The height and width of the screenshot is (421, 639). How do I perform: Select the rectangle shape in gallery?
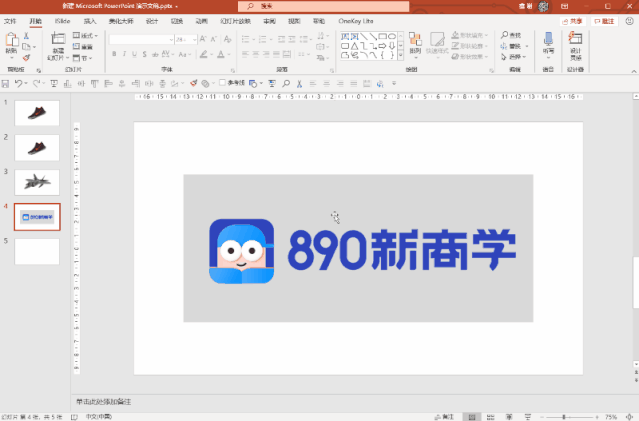pyautogui.click(x=383, y=36)
